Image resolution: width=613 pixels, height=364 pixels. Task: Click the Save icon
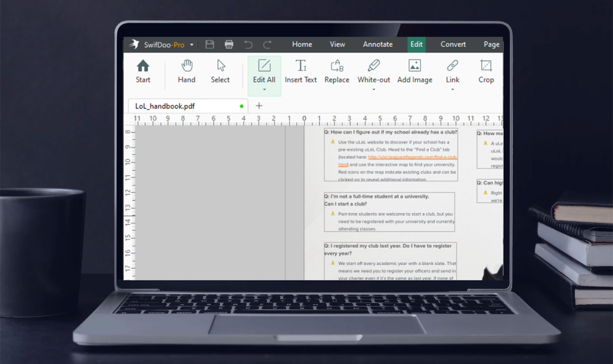tap(210, 44)
